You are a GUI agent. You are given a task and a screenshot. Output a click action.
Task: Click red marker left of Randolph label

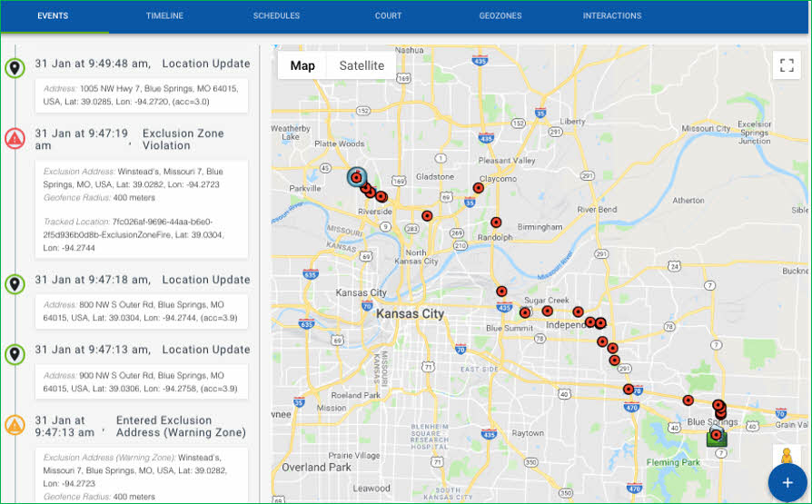(x=427, y=216)
